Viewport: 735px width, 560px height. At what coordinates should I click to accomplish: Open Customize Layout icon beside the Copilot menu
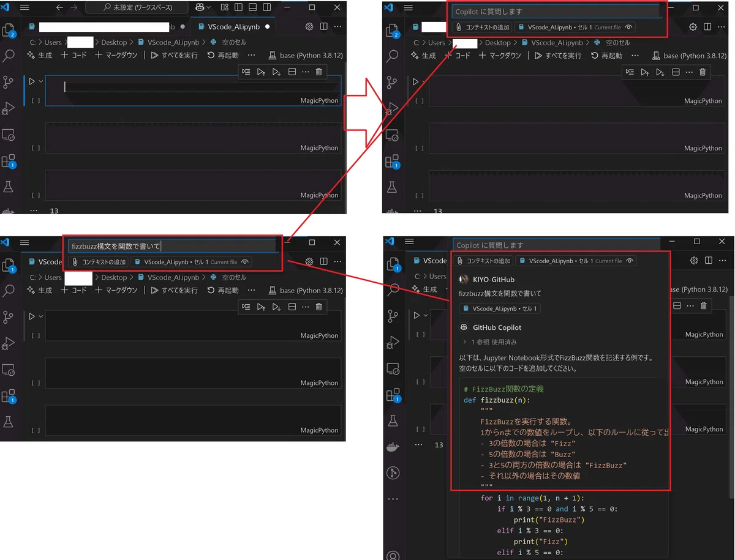[x=225, y=7]
